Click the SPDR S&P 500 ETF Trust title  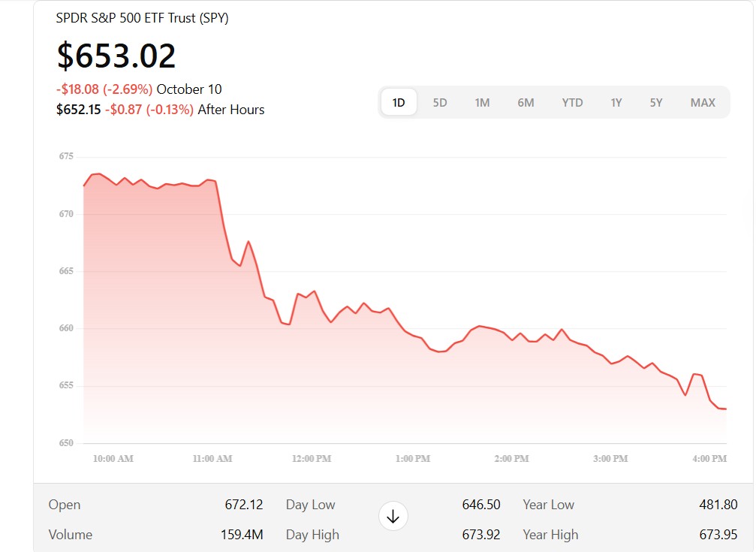pos(142,18)
